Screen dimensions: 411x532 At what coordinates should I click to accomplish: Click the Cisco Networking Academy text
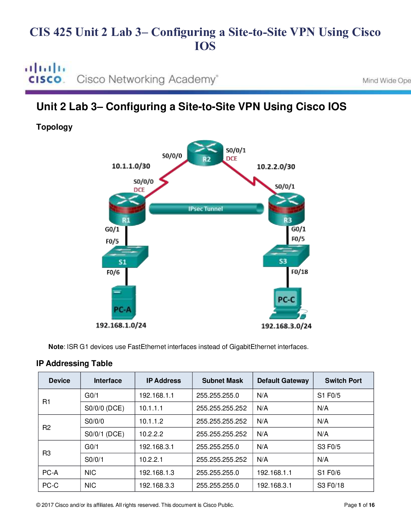pos(147,79)
